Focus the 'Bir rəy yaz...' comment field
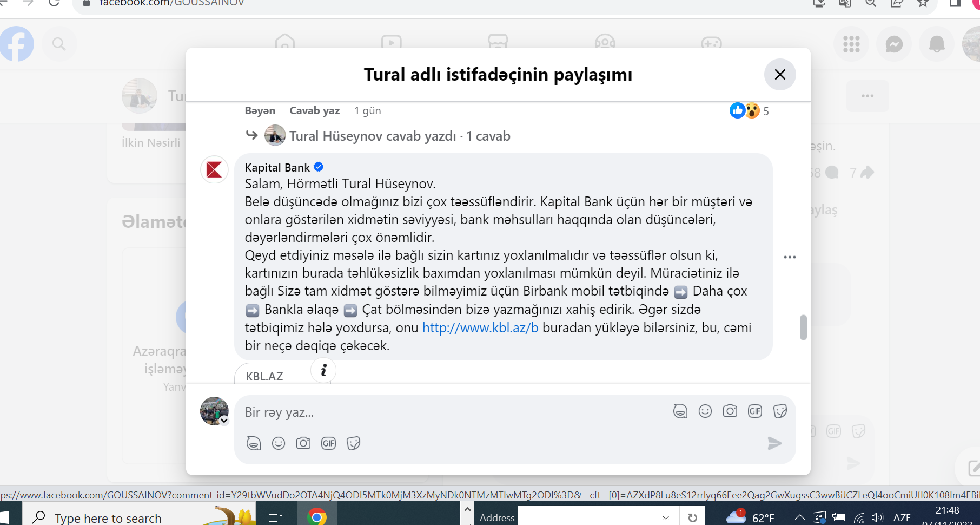 coord(454,412)
